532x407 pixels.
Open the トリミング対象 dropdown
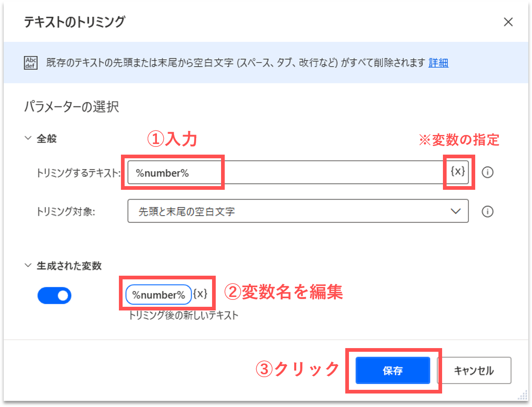point(298,211)
